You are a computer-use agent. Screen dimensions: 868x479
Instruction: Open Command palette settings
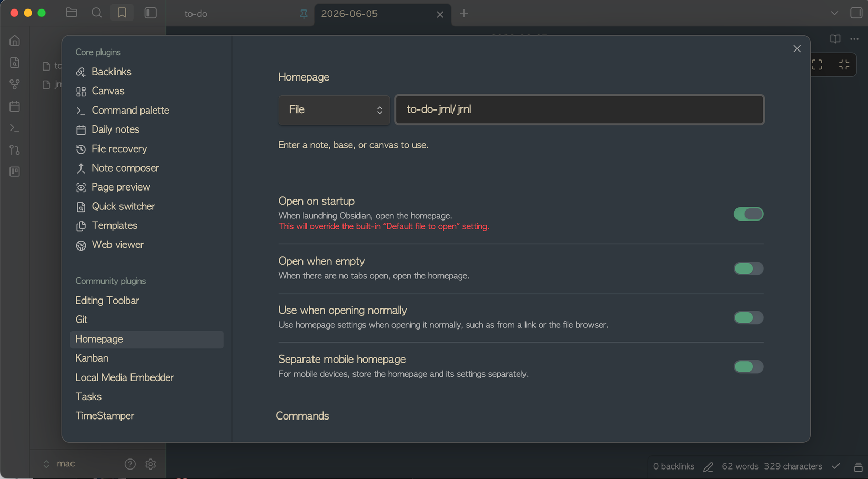click(x=146, y=110)
